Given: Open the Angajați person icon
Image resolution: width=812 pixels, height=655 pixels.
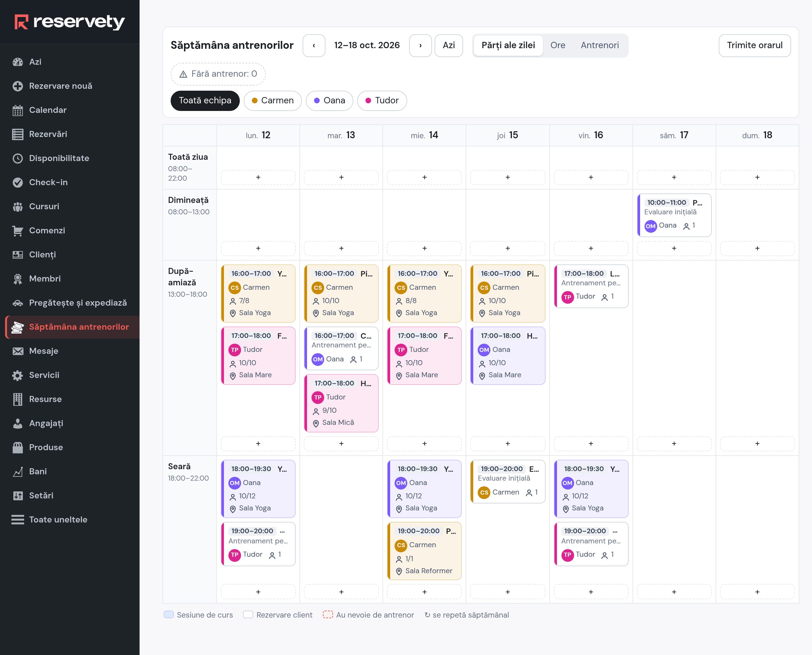Looking at the screenshot, I should 18,423.
